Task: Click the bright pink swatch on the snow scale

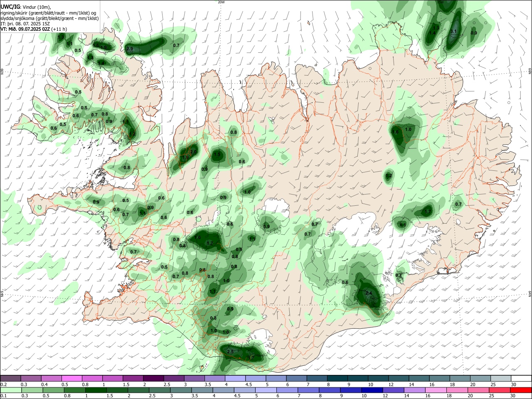Action: (71, 379)
